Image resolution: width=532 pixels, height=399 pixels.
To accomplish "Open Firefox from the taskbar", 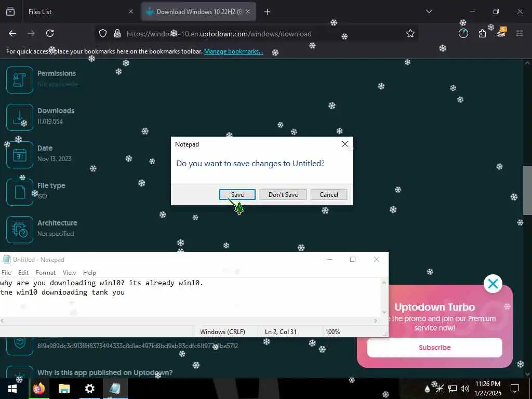I will click(x=39, y=389).
